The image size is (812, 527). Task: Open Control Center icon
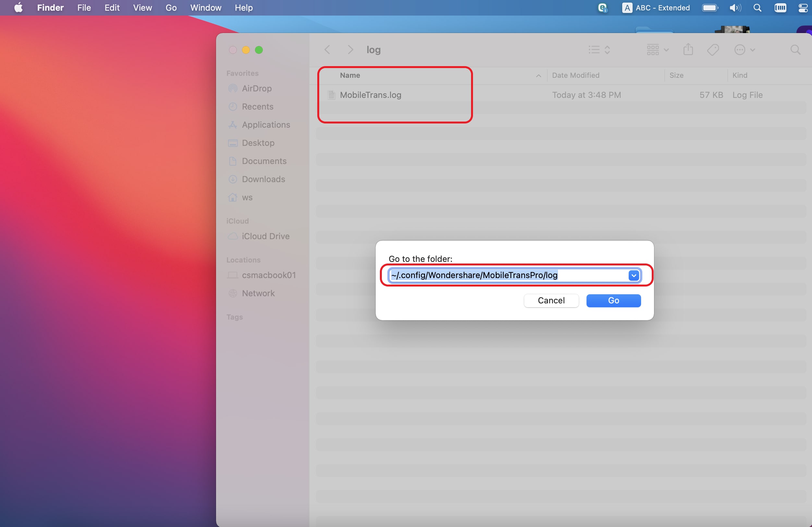(x=803, y=7)
